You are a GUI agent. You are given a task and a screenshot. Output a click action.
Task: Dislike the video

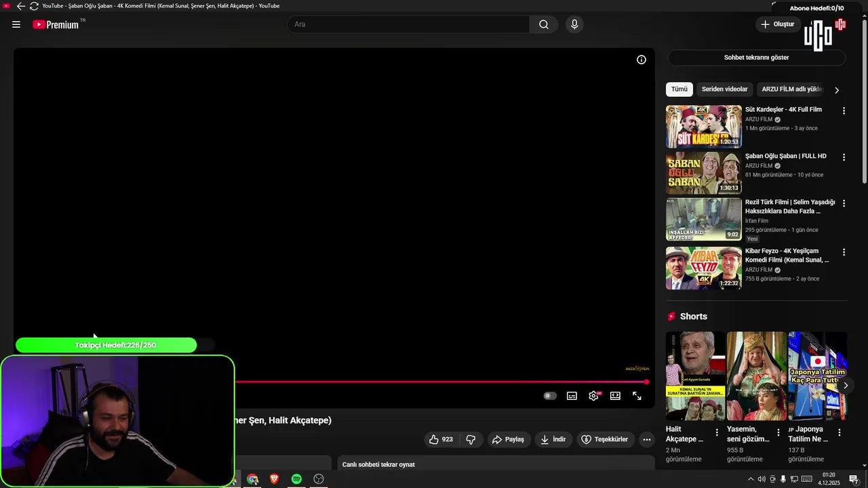coord(471,439)
